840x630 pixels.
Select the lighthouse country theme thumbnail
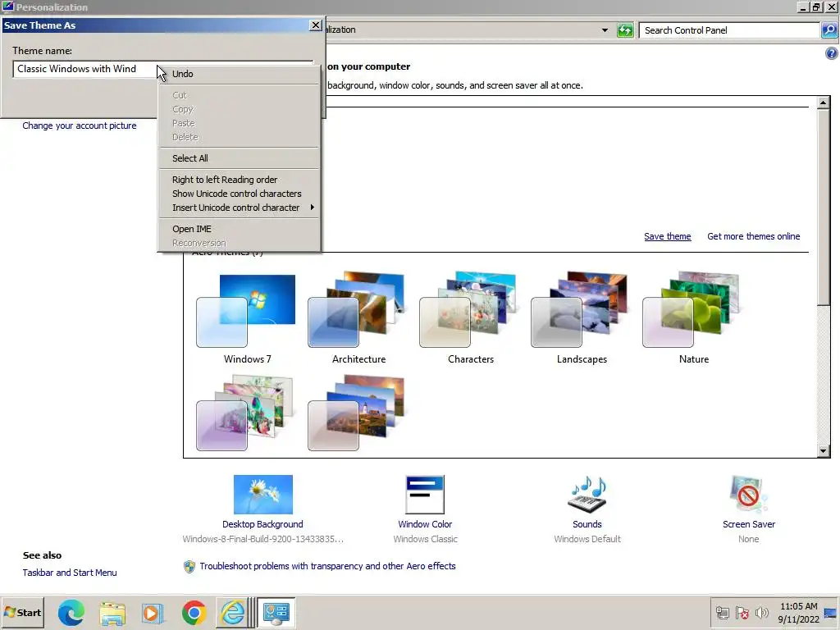point(358,413)
